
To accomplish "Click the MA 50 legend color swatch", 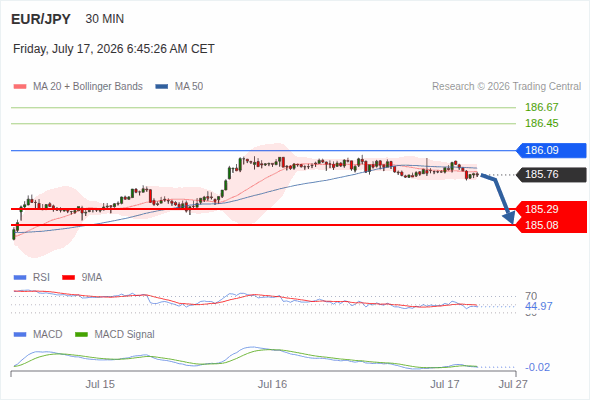I will (x=161, y=87).
